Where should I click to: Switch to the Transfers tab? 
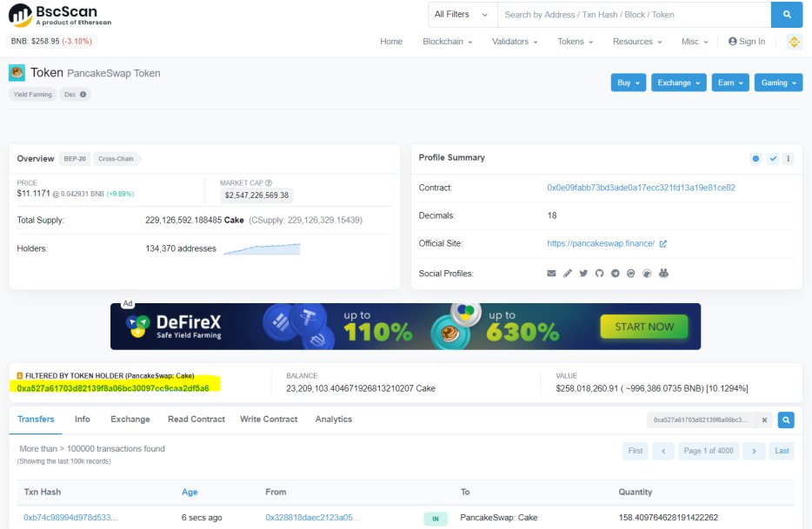tap(36, 420)
